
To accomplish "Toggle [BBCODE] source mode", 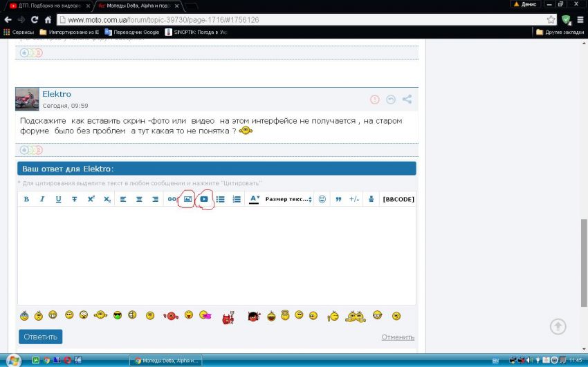I will 398,199.
